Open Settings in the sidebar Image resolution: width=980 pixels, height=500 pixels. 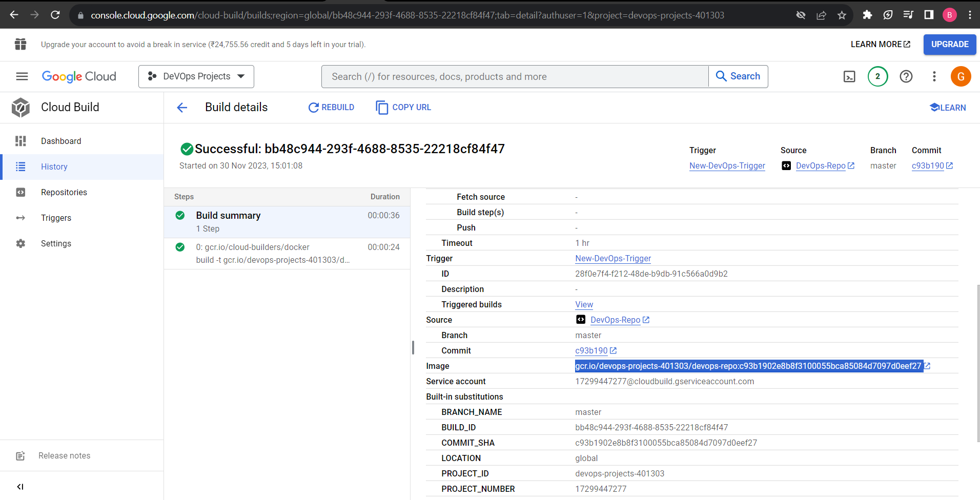coord(82,243)
